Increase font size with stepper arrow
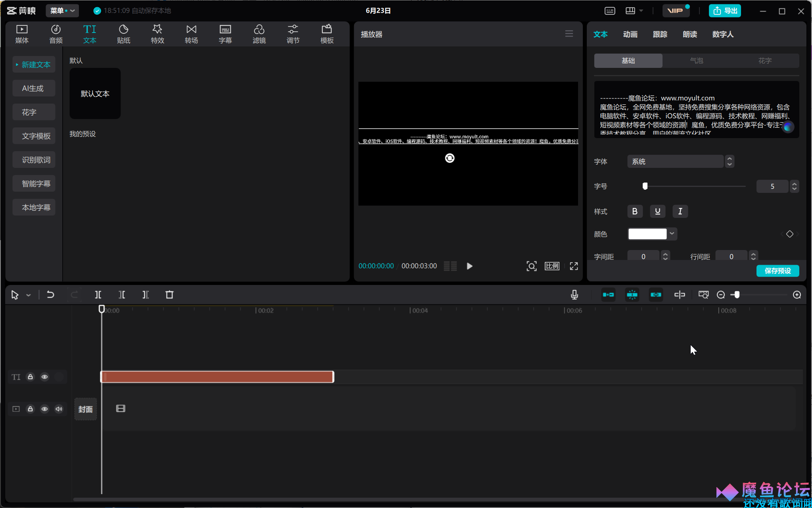Viewport: 812px width, 508px height. pyautogui.click(x=794, y=183)
